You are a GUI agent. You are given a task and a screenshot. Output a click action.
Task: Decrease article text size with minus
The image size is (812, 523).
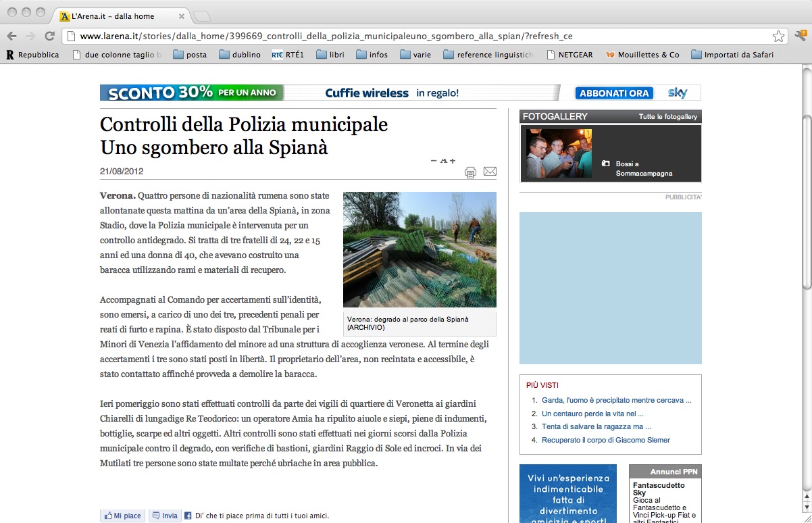pos(434,161)
